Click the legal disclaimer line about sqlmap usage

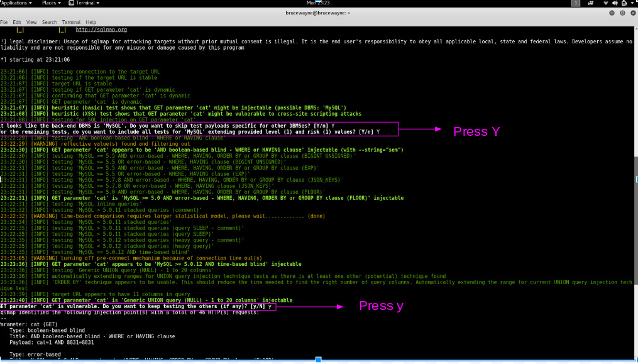(317, 45)
